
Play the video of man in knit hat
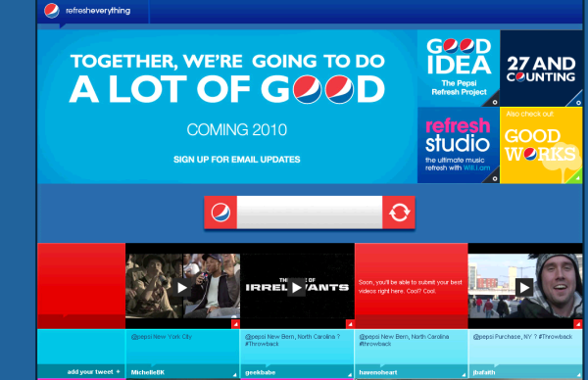click(524, 287)
